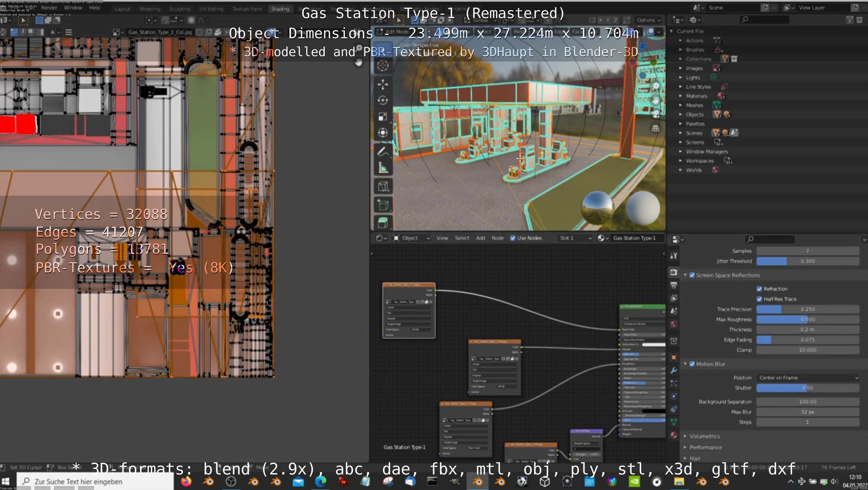Select the Measure tool icon
Screen dimensions: 868x490
(x=383, y=168)
